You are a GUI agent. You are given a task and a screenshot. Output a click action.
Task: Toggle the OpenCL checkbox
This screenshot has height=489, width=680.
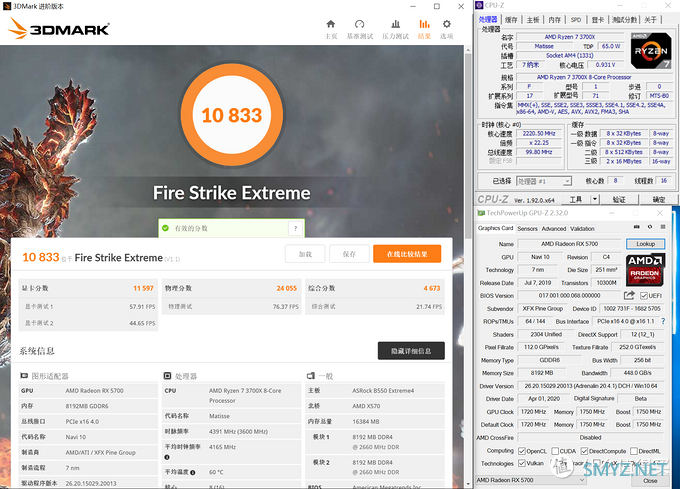pos(522,451)
